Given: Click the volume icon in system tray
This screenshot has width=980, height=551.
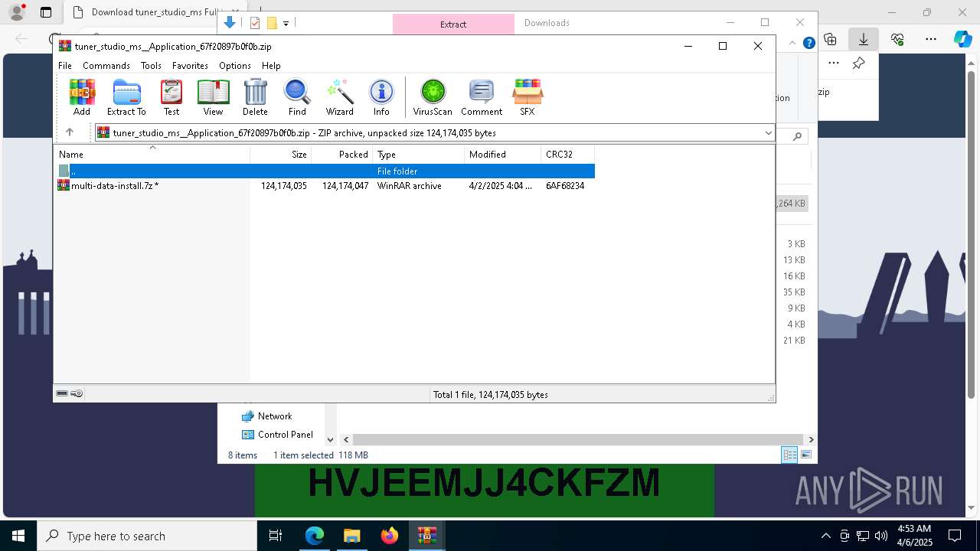Looking at the screenshot, I should [881, 536].
